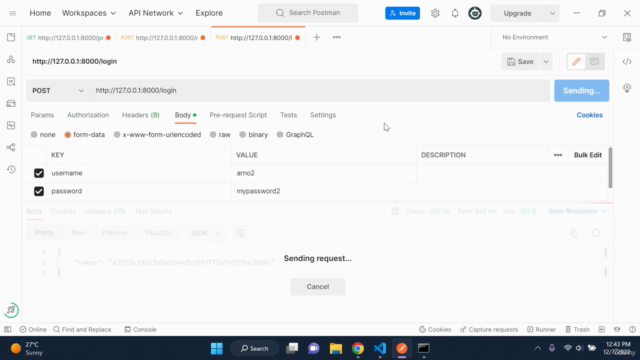Open comments icon beside pencil

(x=594, y=62)
